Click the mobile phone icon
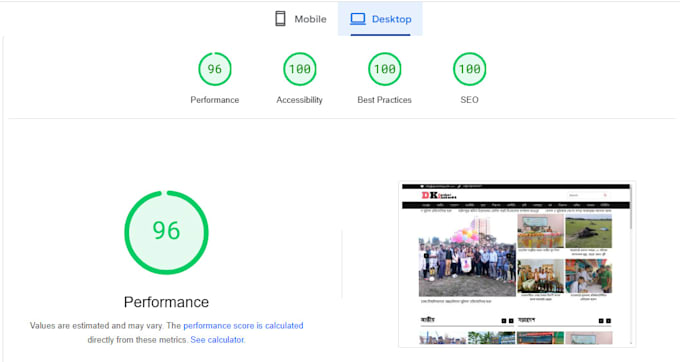The image size is (680, 362). click(281, 19)
